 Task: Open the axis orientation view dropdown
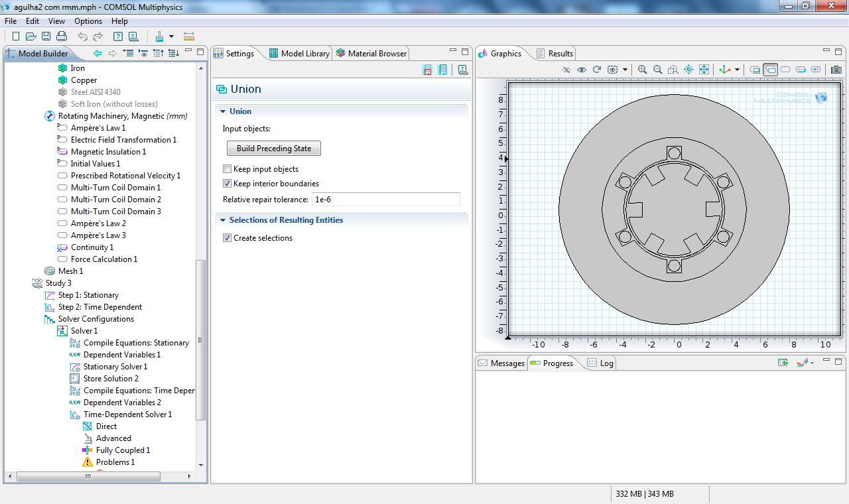point(737,70)
